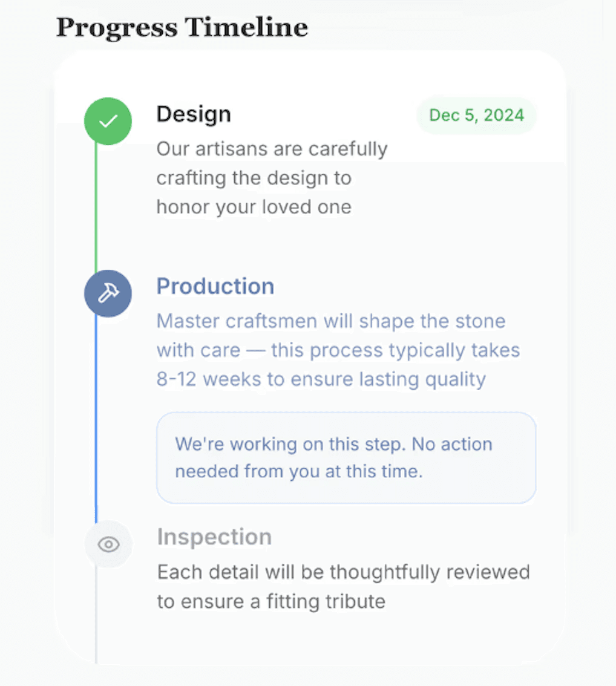Click the eye Inspection step icon

click(108, 544)
